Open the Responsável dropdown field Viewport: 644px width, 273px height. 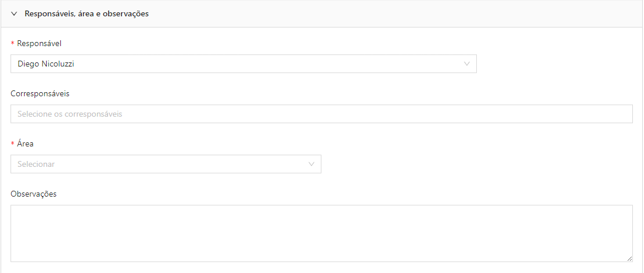[244, 64]
